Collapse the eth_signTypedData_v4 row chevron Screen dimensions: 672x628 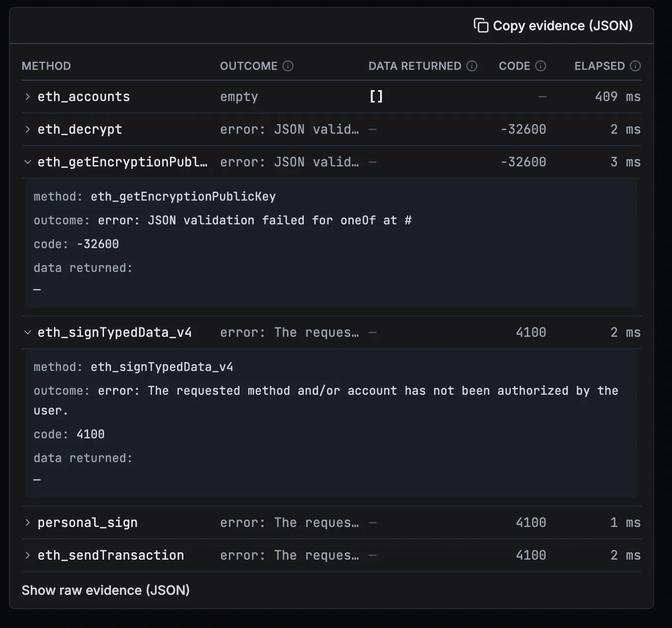click(x=28, y=332)
